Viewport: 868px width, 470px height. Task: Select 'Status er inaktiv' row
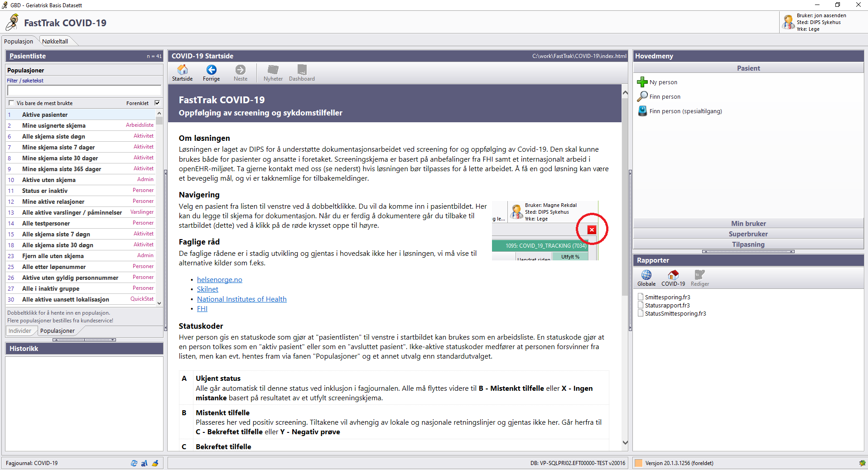click(x=81, y=191)
